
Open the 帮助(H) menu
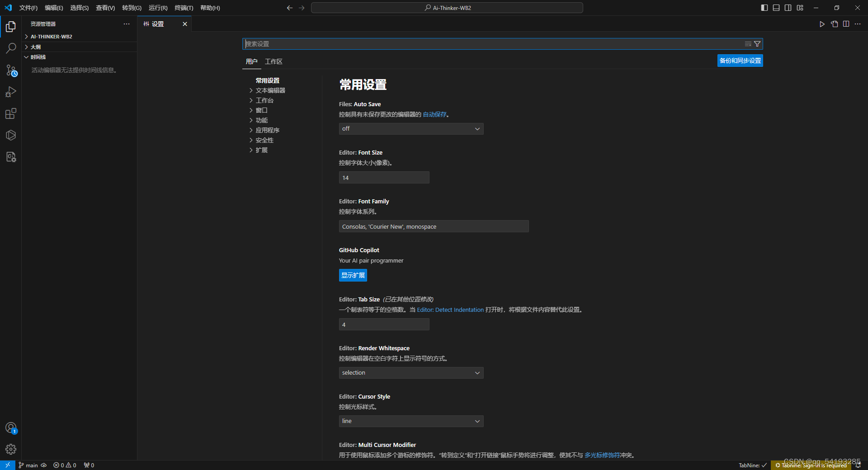click(x=210, y=8)
